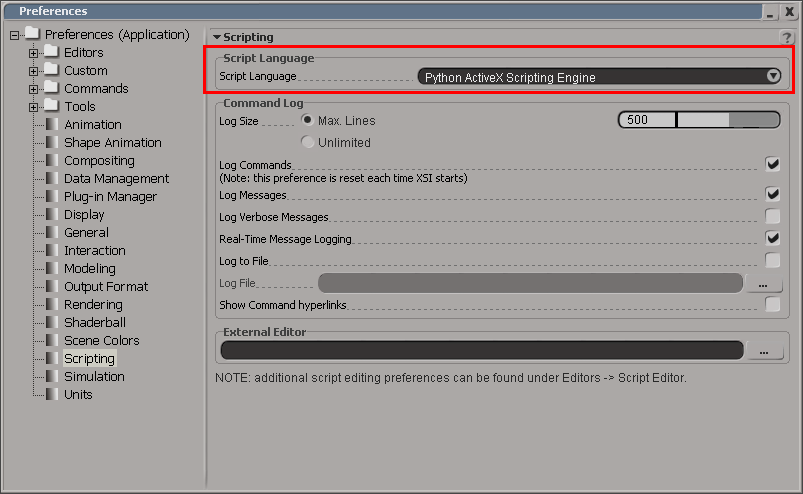803x494 pixels.
Task: Click the help question mark icon
Action: tap(786, 37)
